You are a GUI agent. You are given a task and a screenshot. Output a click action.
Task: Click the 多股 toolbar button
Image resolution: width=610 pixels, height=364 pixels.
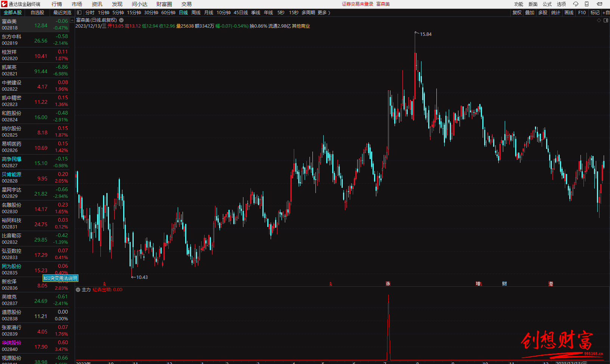(x=543, y=13)
